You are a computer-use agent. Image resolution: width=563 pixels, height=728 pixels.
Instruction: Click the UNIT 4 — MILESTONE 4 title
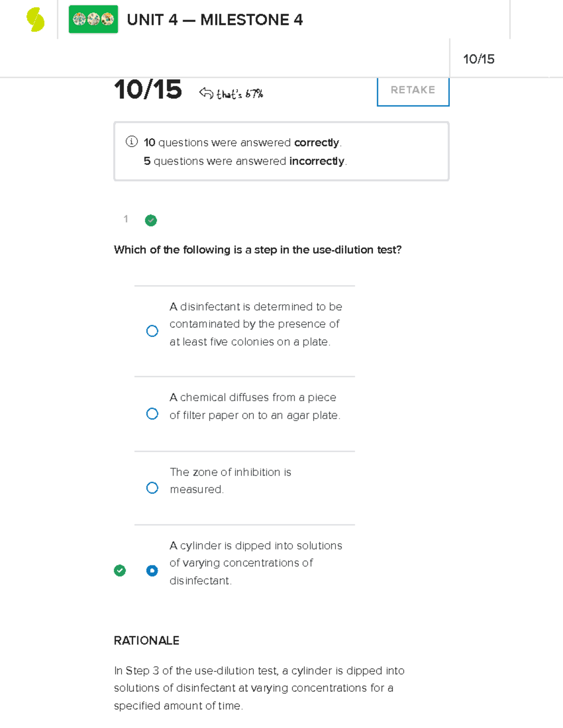point(215,20)
